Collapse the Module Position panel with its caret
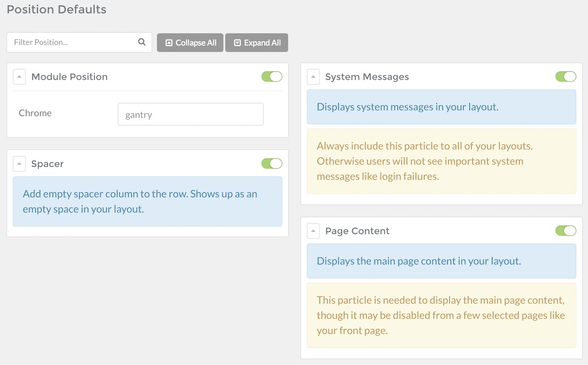The image size is (588, 365). click(19, 77)
